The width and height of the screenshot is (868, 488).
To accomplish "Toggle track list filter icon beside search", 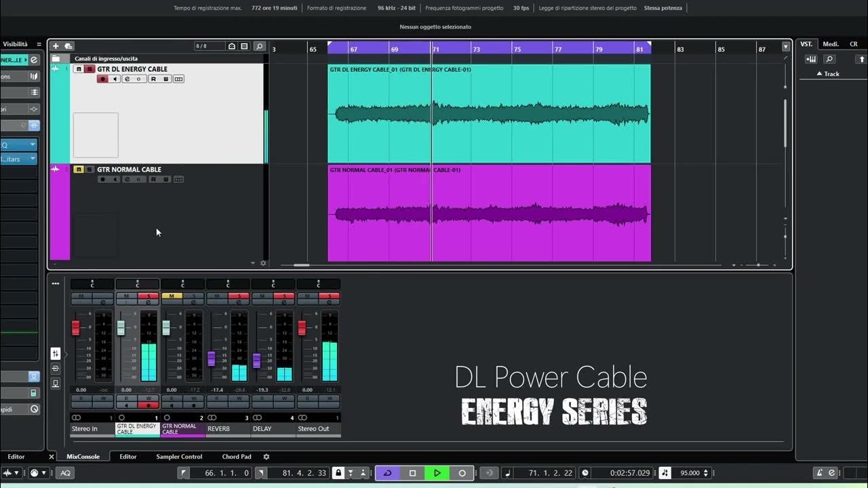I will 244,46.
